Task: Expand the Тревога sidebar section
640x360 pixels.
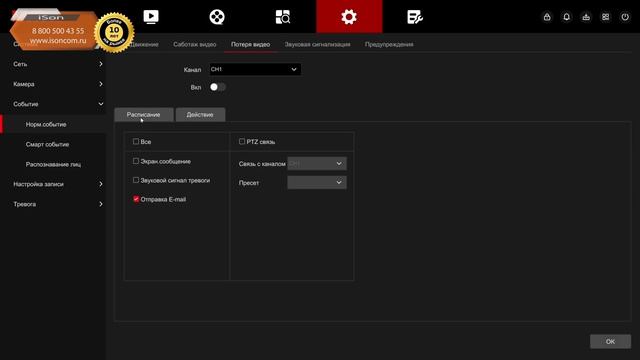Action: click(x=53, y=204)
